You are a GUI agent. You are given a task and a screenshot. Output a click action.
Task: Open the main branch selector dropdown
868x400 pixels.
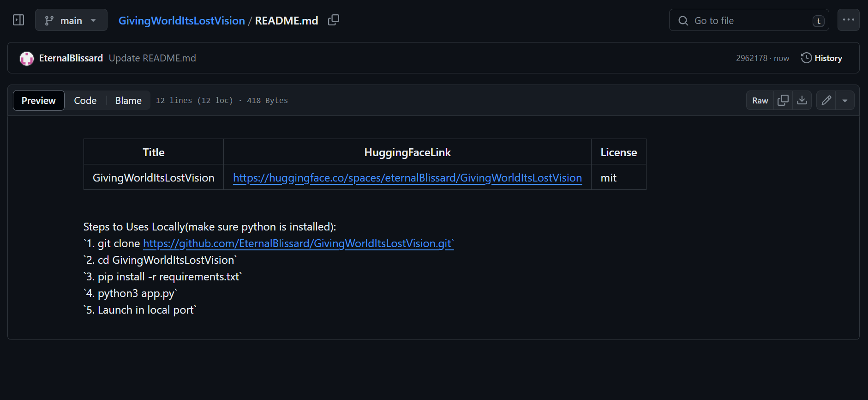(x=71, y=20)
